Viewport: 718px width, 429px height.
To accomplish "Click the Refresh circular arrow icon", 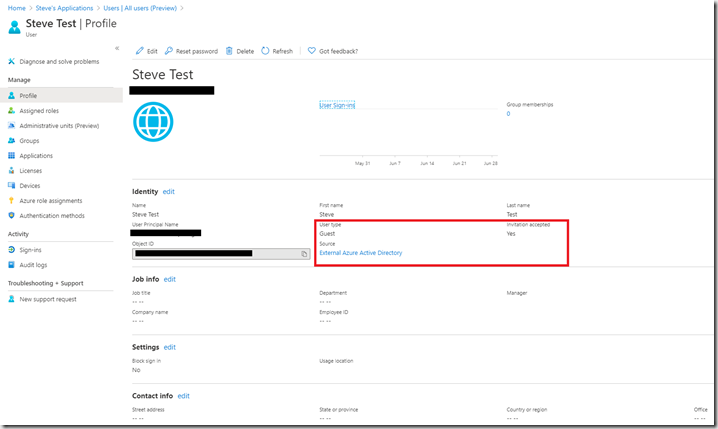I will click(x=265, y=51).
